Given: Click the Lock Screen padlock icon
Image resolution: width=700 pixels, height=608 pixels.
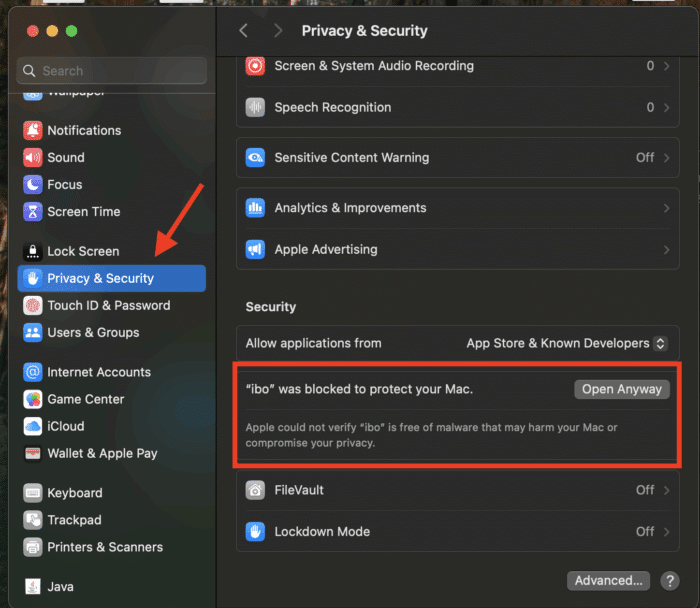Looking at the screenshot, I should point(33,251).
